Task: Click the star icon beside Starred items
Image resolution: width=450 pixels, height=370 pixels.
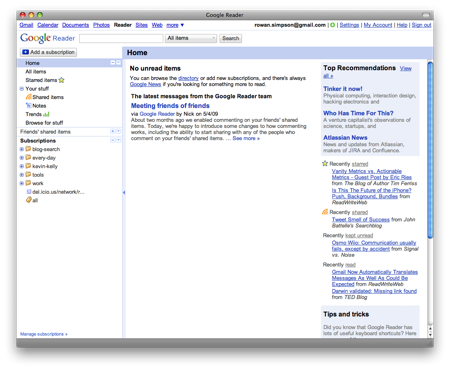Action: tap(61, 80)
